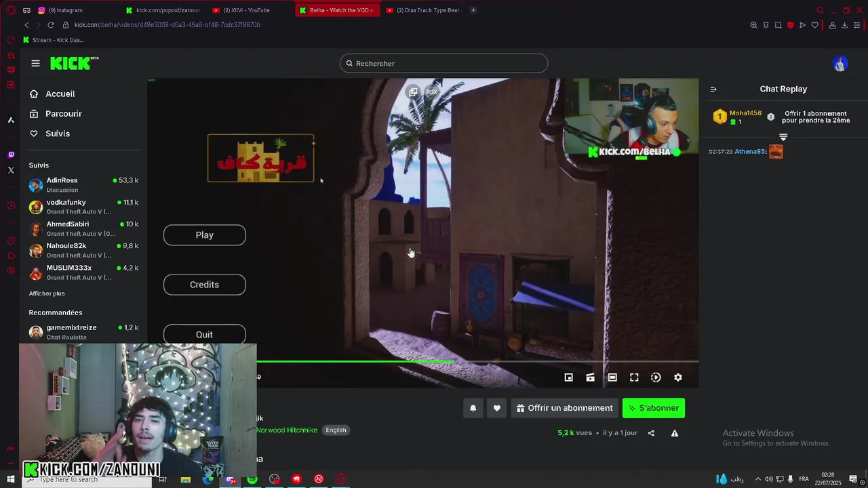Show hidden system tray icons
This screenshot has height=488, width=868.
click(x=758, y=479)
